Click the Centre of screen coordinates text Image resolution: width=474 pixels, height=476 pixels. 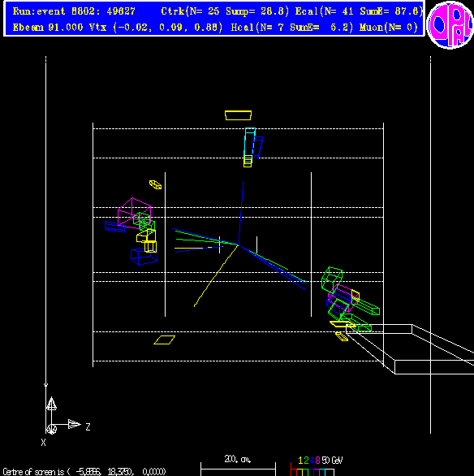tap(84, 471)
